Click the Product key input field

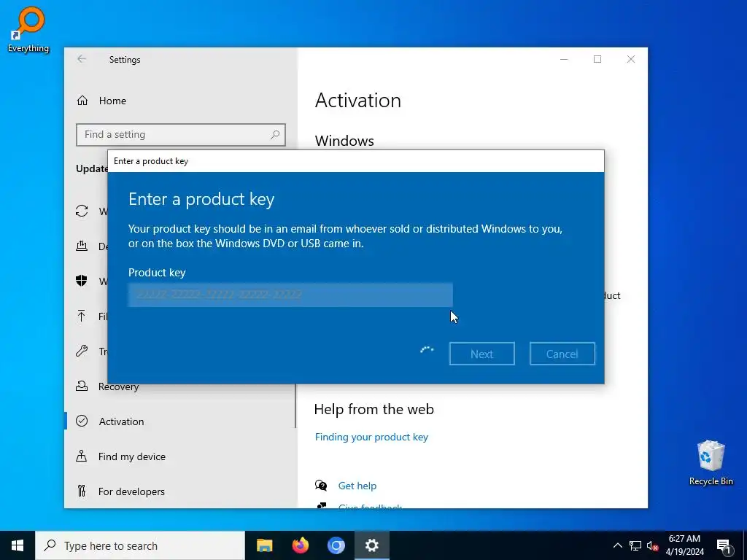click(290, 295)
